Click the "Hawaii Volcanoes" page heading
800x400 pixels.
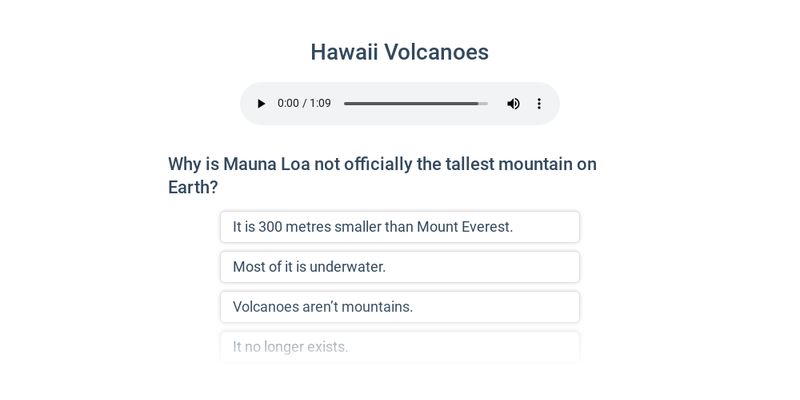pyautogui.click(x=399, y=52)
